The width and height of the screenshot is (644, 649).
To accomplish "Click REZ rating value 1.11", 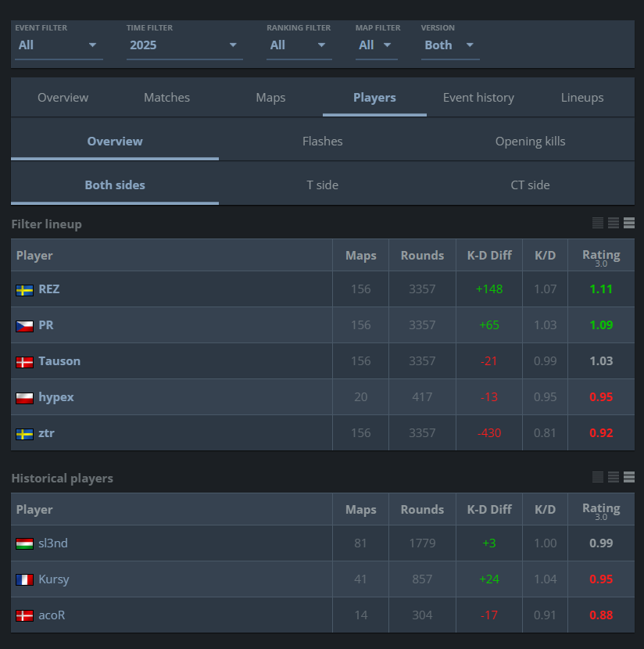I will pyautogui.click(x=601, y=289).
